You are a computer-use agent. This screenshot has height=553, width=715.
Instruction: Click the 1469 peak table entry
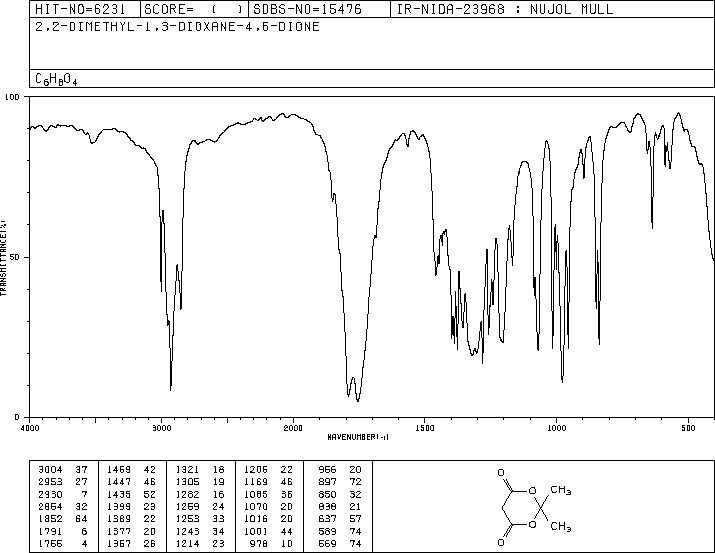[x=131, y=469]
